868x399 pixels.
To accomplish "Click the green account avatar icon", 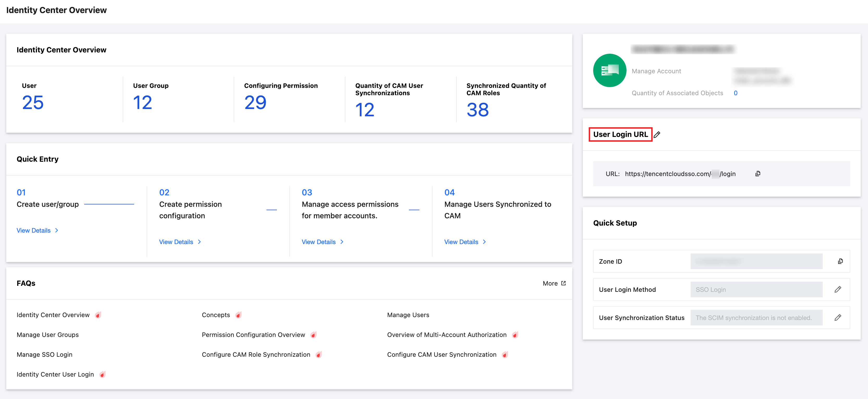I will tap(609, 70).
